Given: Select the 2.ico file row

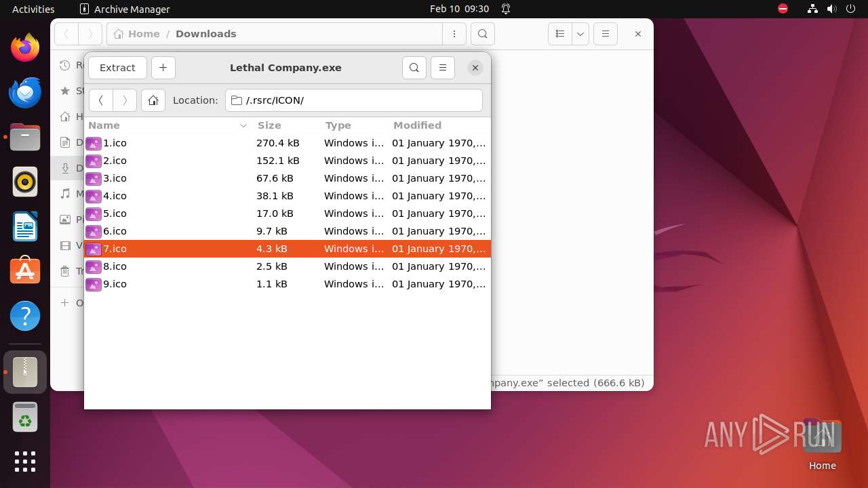Looking at the screenshot, I should pyautogui.click(x=288, y=161).
